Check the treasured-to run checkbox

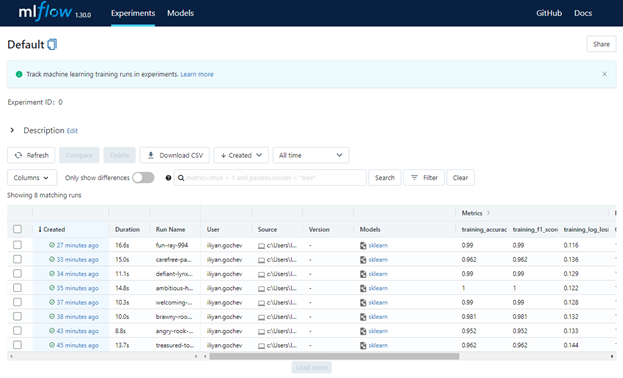pos(17,345)
